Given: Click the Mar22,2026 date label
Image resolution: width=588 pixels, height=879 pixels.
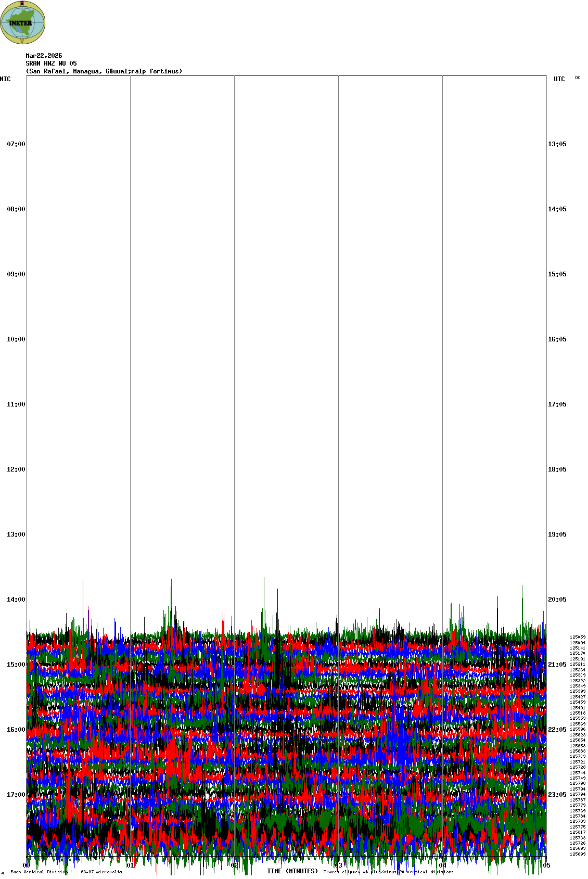Looking at the screenshot, I should [44, 56].
